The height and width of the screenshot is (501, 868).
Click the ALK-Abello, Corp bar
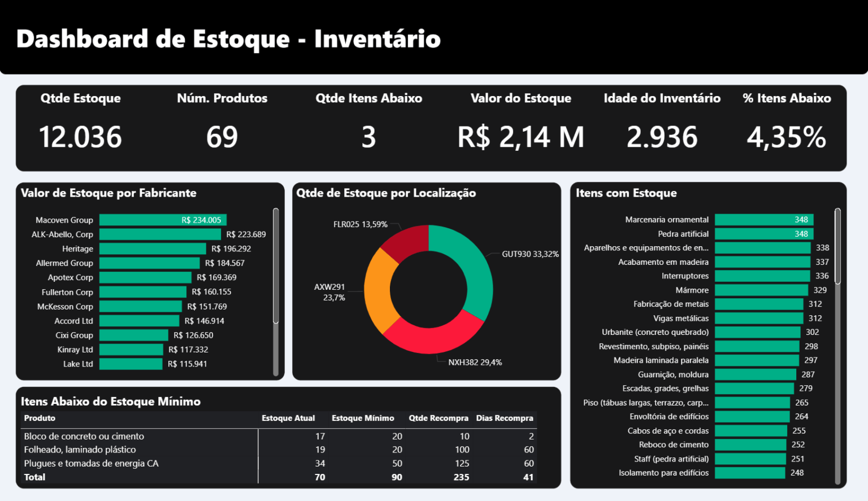tap(160, 234)
